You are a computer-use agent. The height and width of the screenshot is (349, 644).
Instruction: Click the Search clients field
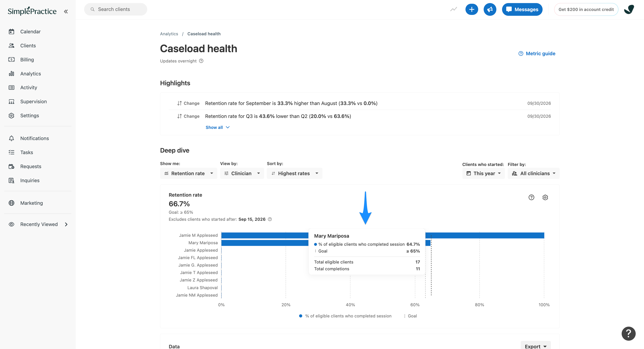coord(115,9)
